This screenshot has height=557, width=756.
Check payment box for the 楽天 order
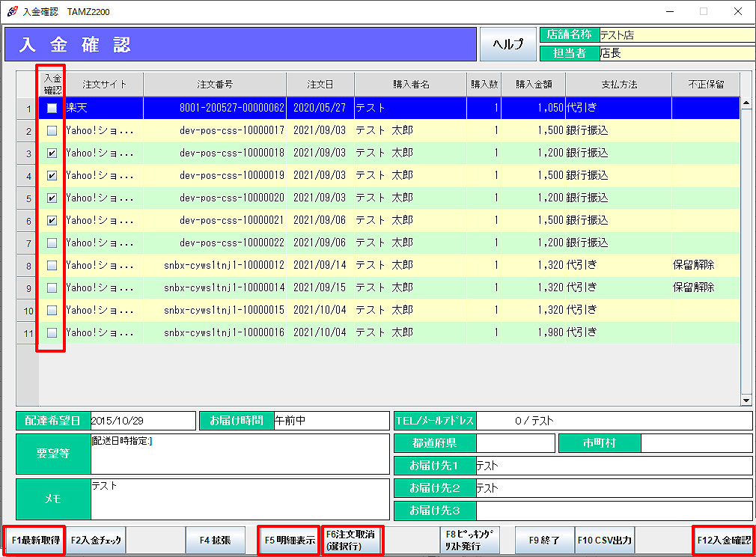[52, 109]
